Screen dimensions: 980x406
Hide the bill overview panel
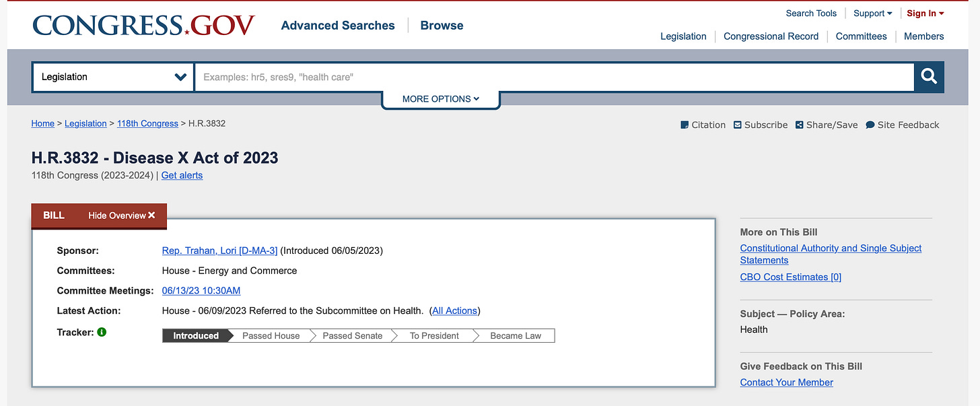pos(122,215)
